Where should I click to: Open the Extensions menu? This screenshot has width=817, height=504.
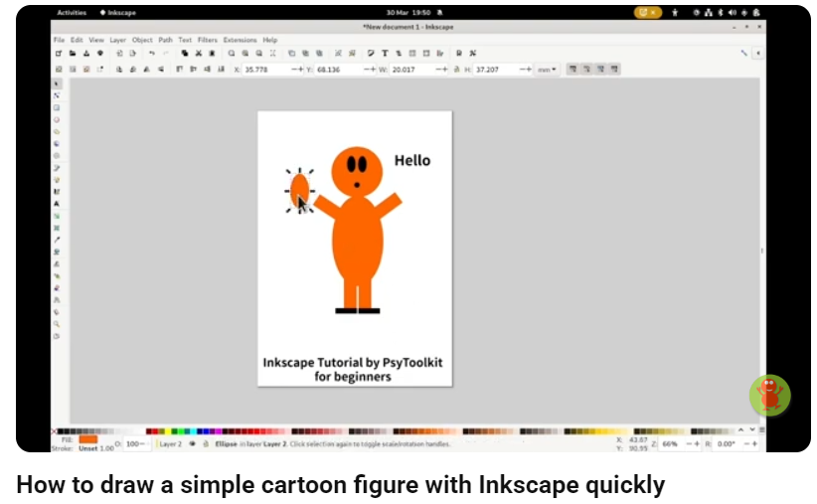[240, 40]
